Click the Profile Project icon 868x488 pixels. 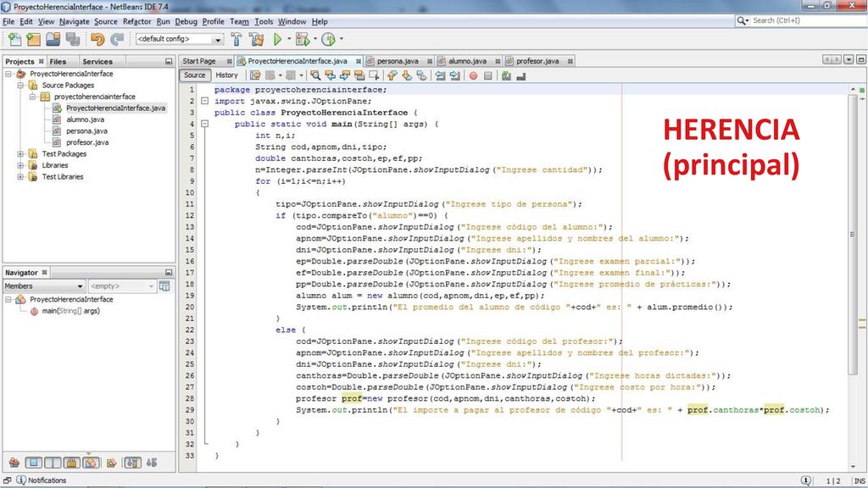click(x=328, y=39)
